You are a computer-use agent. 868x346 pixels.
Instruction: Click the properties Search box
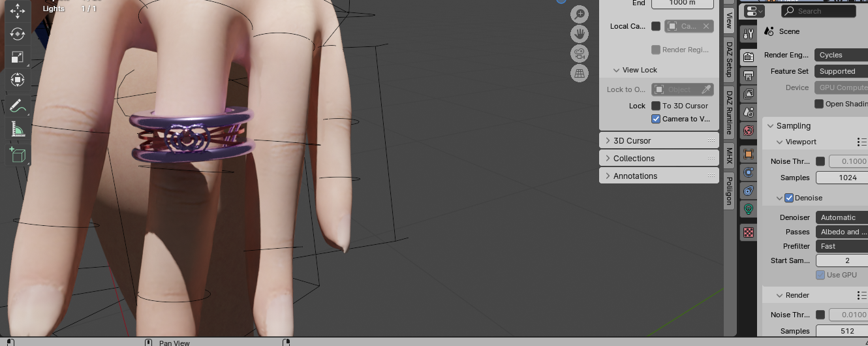(818, 11)
